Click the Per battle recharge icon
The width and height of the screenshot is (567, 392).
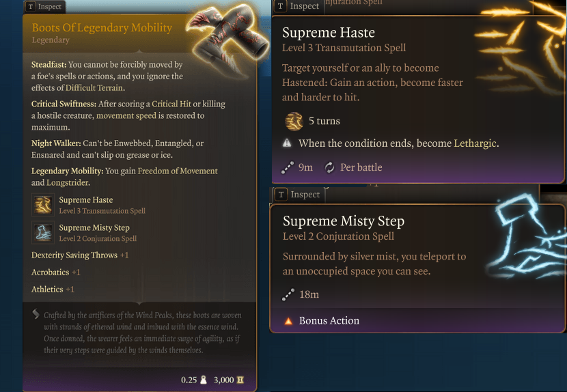(329, 167)
